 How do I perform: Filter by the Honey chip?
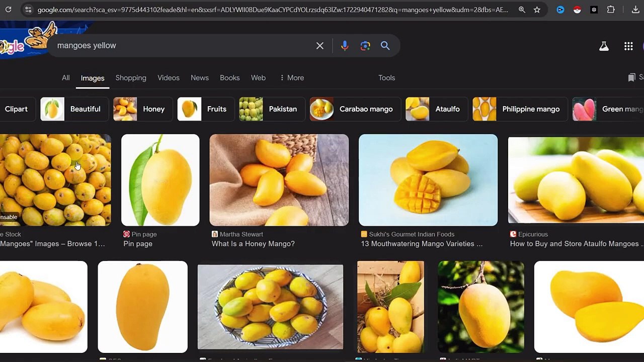tap(143, 109)
